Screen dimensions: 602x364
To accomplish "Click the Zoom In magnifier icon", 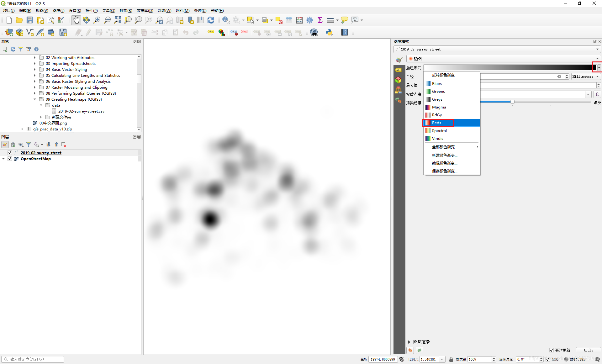I will pos(97,20).
